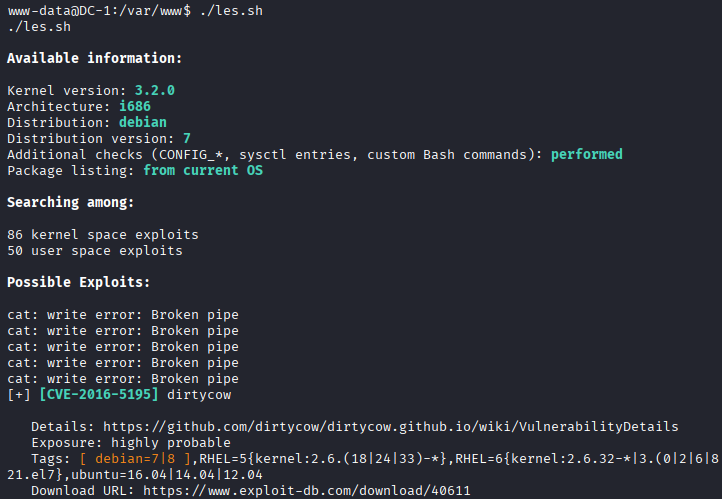This screenshot has width=722, height=499.
Task: Click the green word "performed"
Action: point(587,154)
